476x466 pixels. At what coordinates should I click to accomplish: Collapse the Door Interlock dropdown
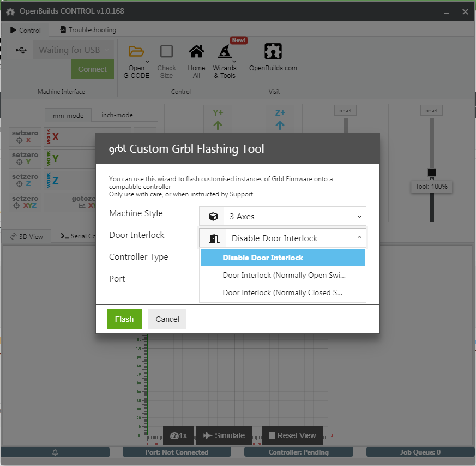282,238
